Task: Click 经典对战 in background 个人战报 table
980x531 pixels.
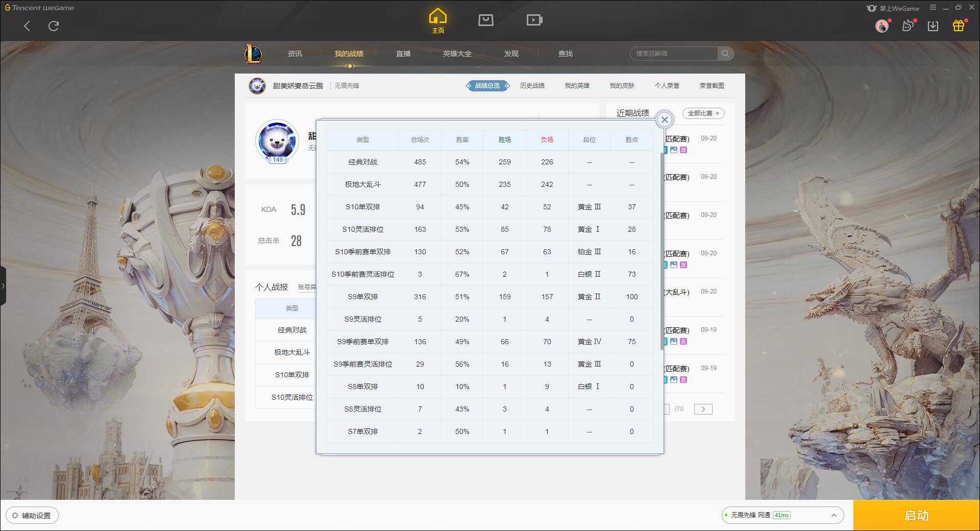Action: [292, 330]
